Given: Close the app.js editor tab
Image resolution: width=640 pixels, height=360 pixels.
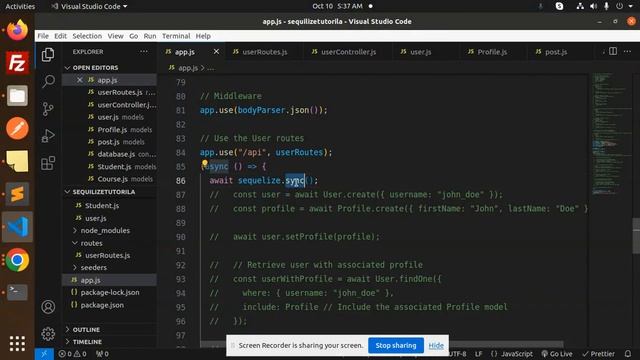Looking at the screenshot, I should pyautogui.click(x=216, y=52).
